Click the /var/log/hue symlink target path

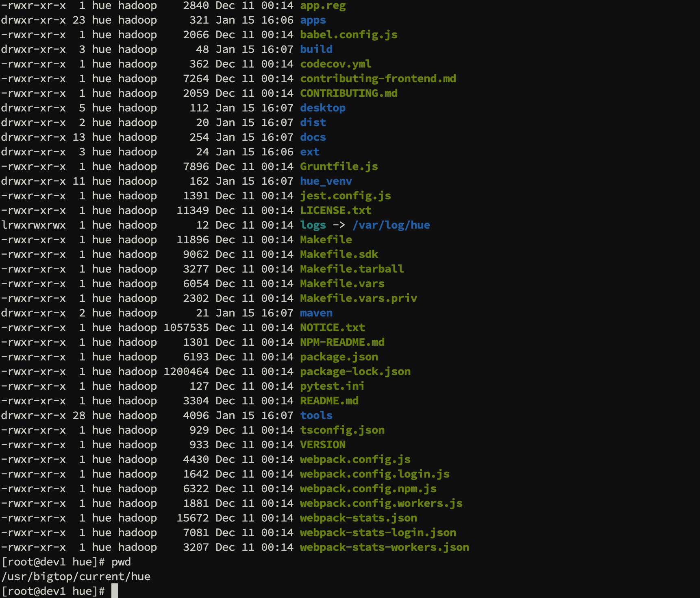pyautogui.click(x=391, y=225)
